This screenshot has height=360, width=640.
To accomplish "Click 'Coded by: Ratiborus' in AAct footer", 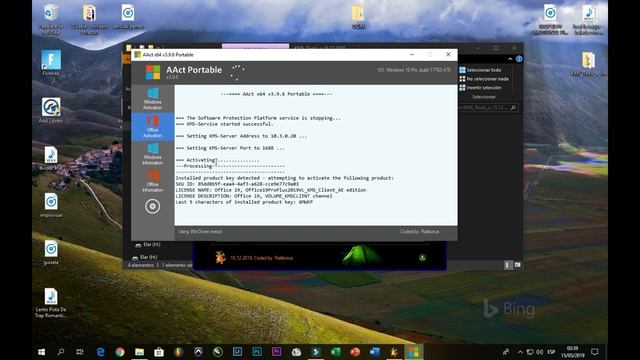I will (x=420, y=232).
